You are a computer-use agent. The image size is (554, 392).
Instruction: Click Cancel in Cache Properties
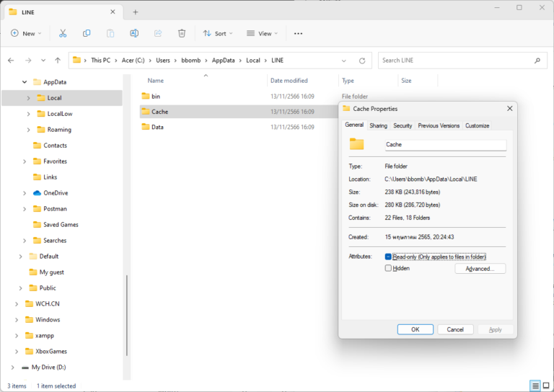click(x=455, y=329)
